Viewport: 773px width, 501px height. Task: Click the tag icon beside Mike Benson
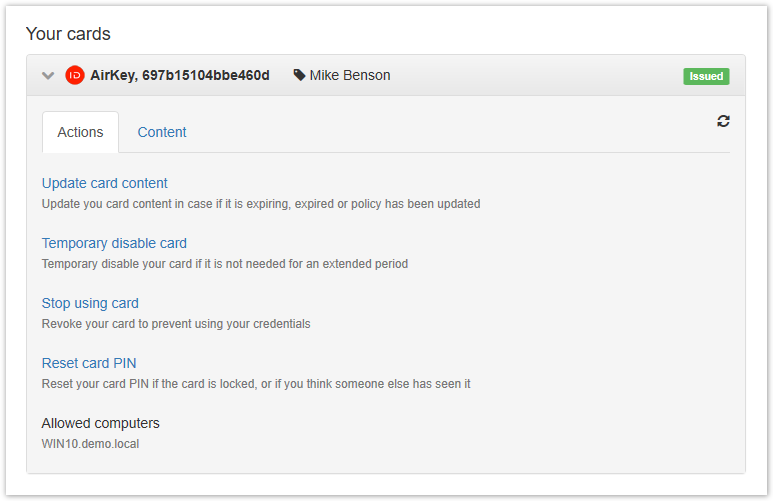tap(299, 76)
